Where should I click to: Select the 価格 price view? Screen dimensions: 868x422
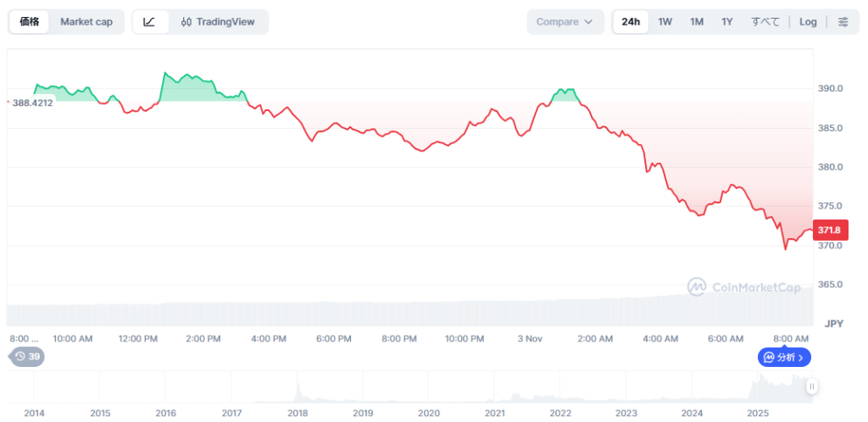30,22
